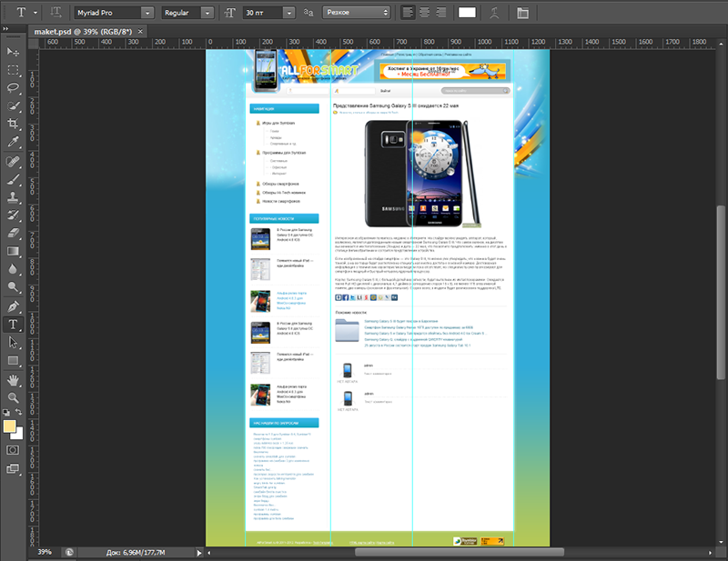Click the white text color swatch
The image size is (728, 561).
[467, 13]
